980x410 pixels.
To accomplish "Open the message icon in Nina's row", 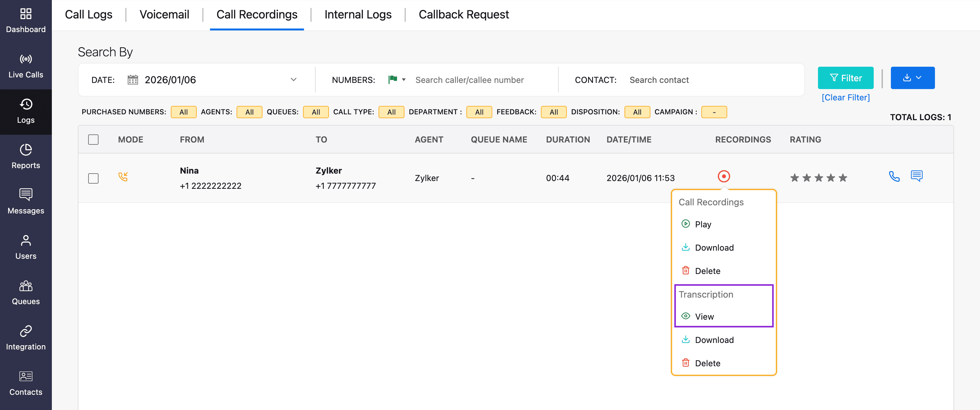I will [916, 176].
